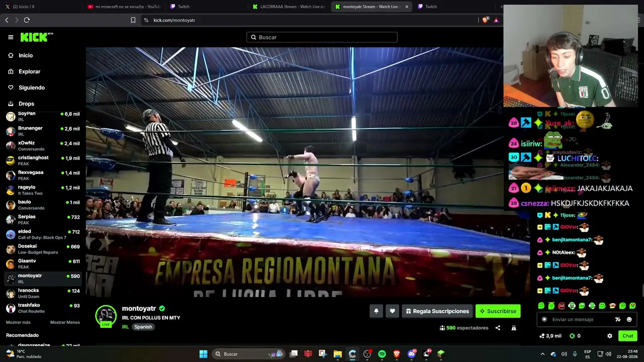
Task: Open the emoji picker in chat
Action: pos(629,319)
